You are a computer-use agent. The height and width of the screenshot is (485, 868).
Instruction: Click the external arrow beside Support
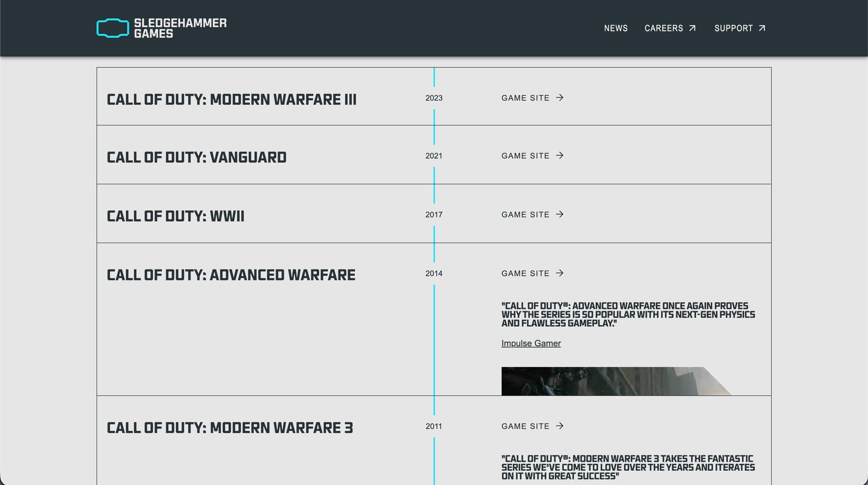coord(762,28)
